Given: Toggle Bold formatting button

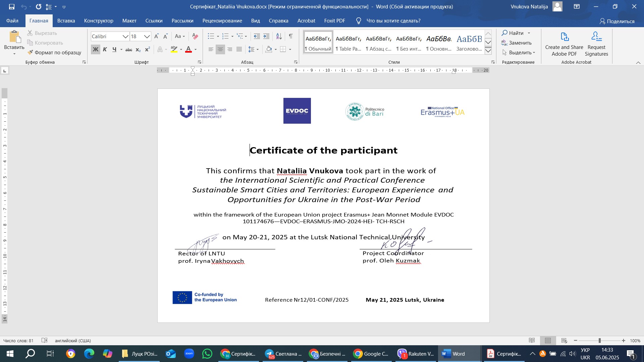Looking at the screenshot, I should coord(96,50).
